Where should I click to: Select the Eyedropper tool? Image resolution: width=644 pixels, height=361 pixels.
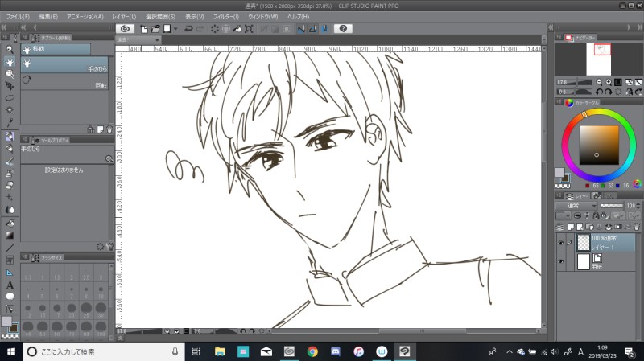point(10,122)
